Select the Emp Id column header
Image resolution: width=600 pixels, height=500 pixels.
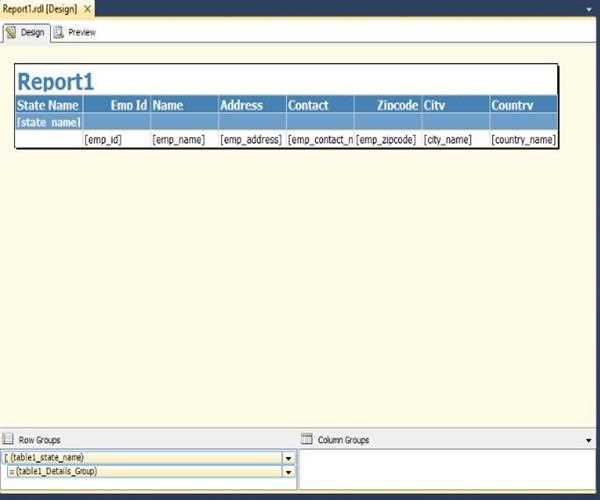[116, 104]
